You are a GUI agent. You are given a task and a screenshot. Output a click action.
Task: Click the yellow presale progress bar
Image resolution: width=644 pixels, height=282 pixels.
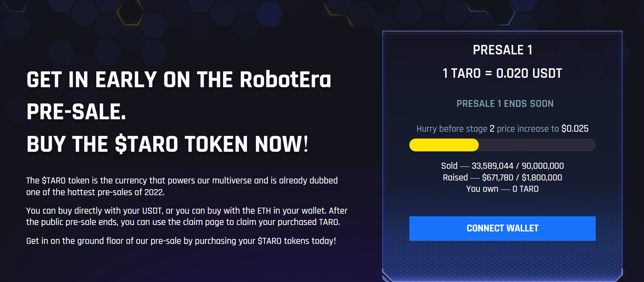pyautogui.click(x=444, y=145)
